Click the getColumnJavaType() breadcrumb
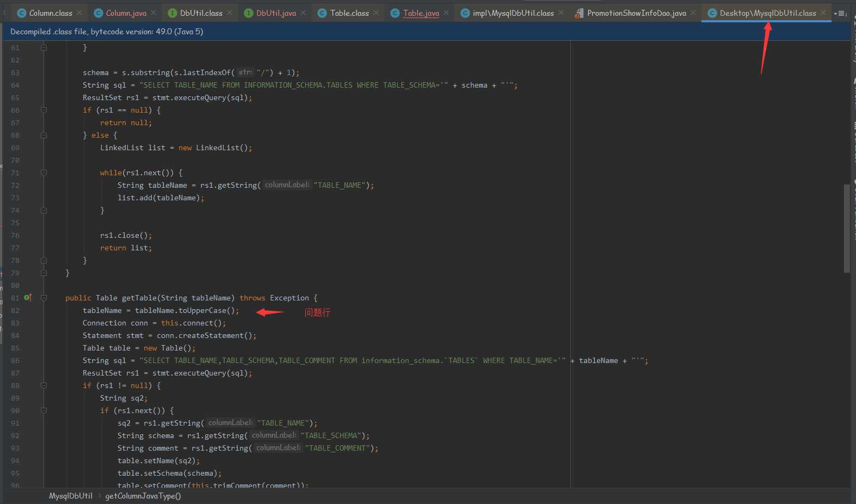 pyautogui.click(x=143, y=496)
